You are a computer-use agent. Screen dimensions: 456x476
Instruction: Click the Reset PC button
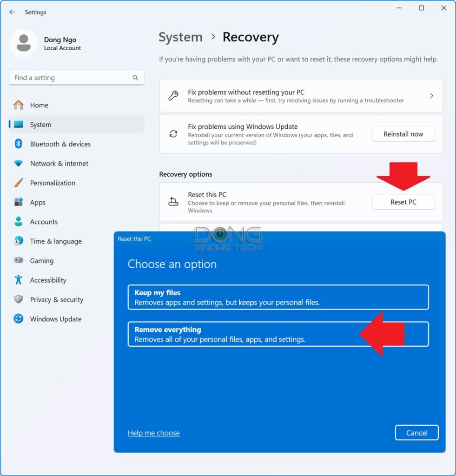tap(403, 202)
